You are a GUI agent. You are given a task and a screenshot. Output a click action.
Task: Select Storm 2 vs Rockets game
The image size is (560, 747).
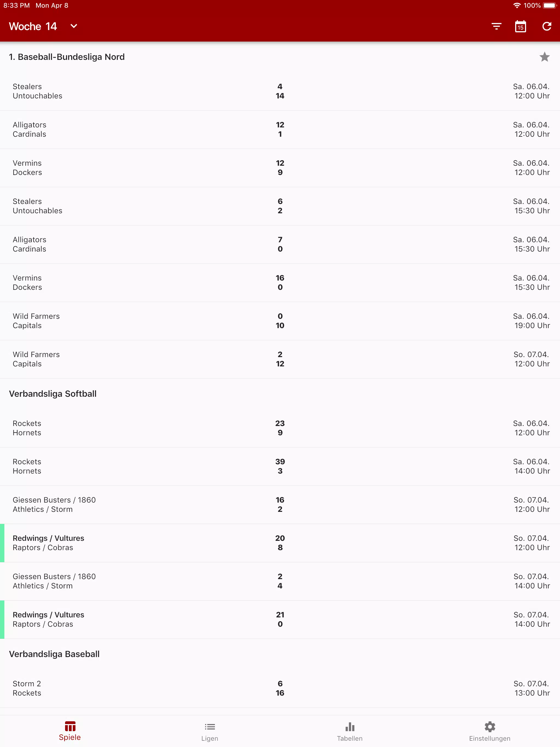[280, 688]
